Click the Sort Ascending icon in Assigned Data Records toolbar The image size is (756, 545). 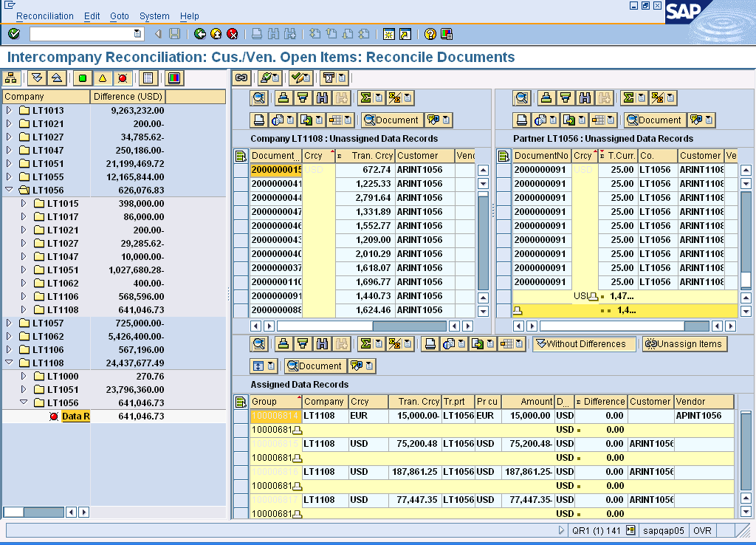283,344
